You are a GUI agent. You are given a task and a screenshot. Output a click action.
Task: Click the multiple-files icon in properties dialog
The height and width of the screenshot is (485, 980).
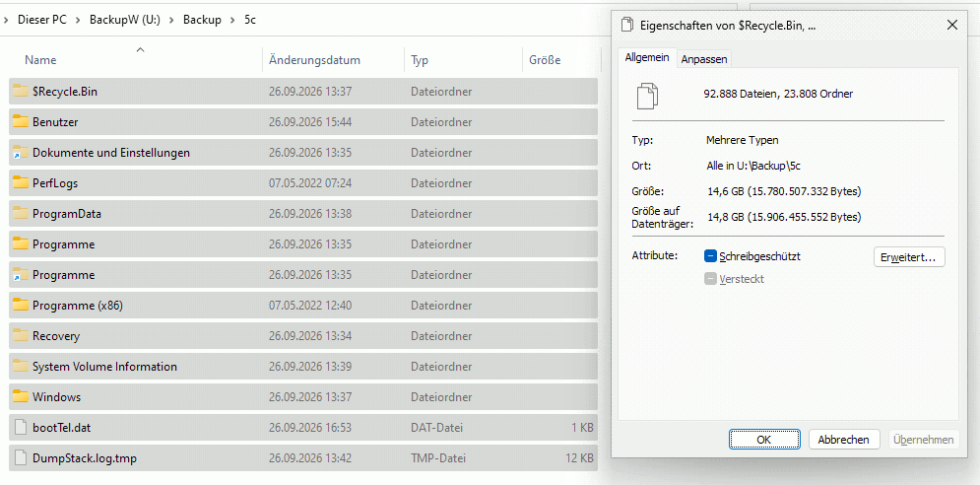pos(647,97)
